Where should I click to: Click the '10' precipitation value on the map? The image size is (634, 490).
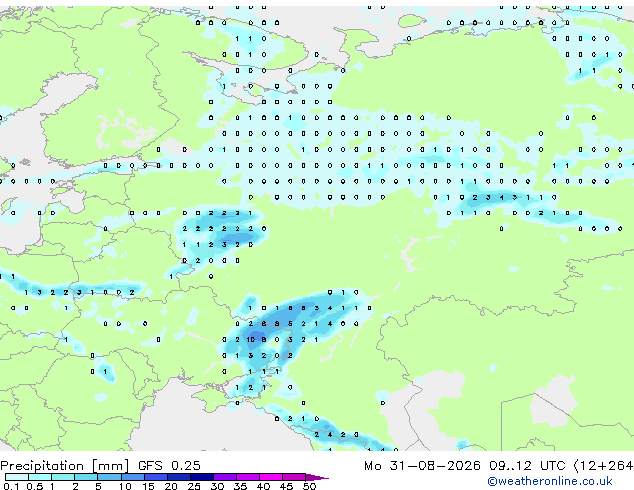[251, 340]
